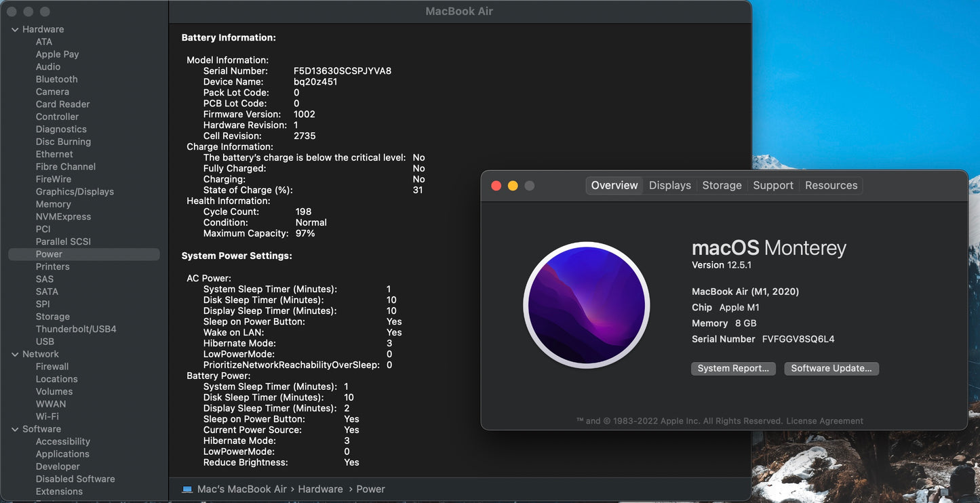Click the macOS Monterey logo image
Viewport: 980px width, 503px height.
click(x=586, y=305)
